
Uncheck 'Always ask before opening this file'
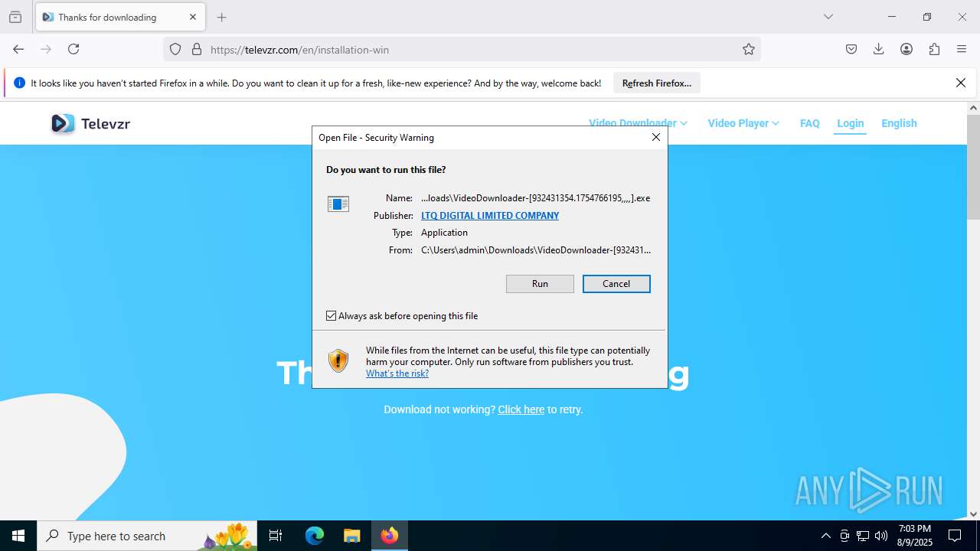coord(332,316)
